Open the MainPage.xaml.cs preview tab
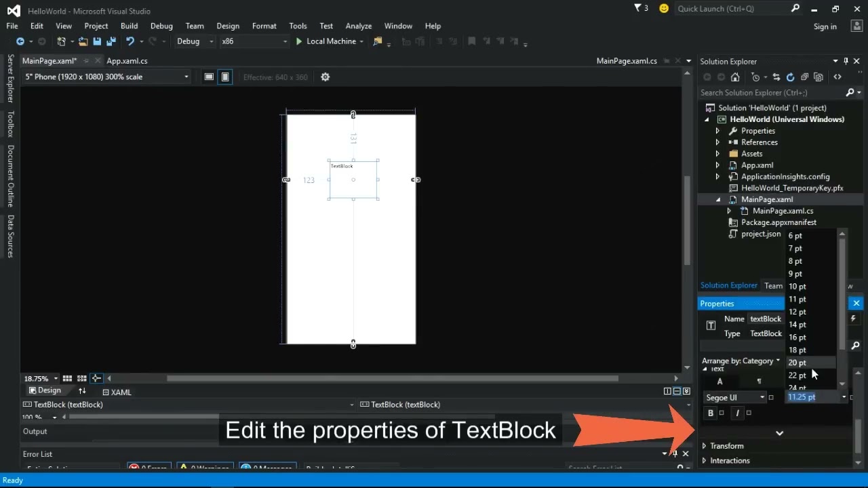Image resolution: width=868 pixels, height=488 pixels. coord(627,61)
